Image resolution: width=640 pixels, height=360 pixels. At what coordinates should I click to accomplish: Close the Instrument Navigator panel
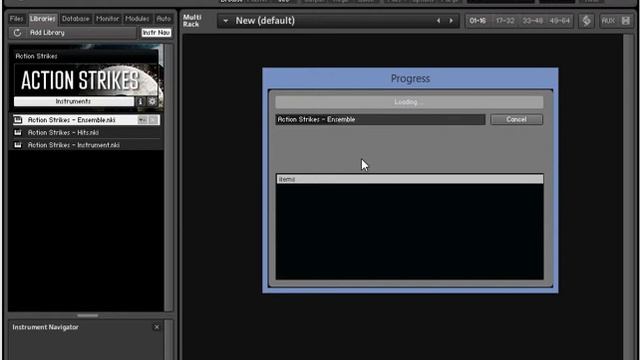tap(156, 327)
